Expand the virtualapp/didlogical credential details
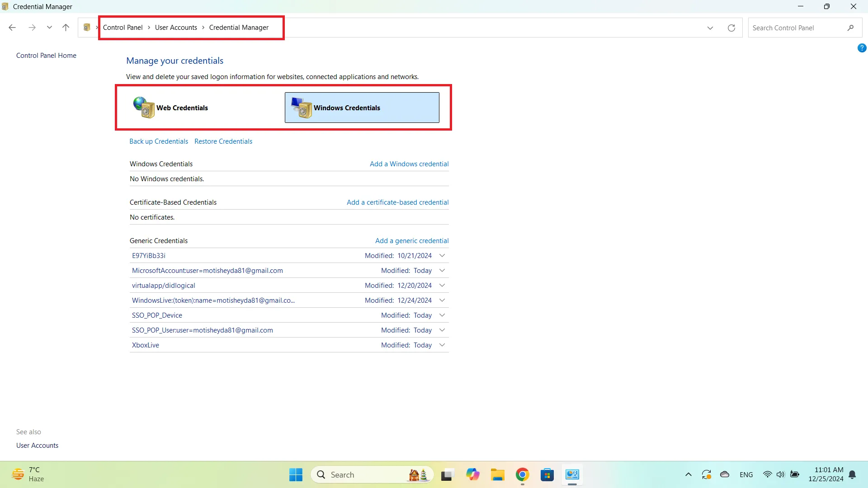 pyautogui.click(x=442, y=286)
